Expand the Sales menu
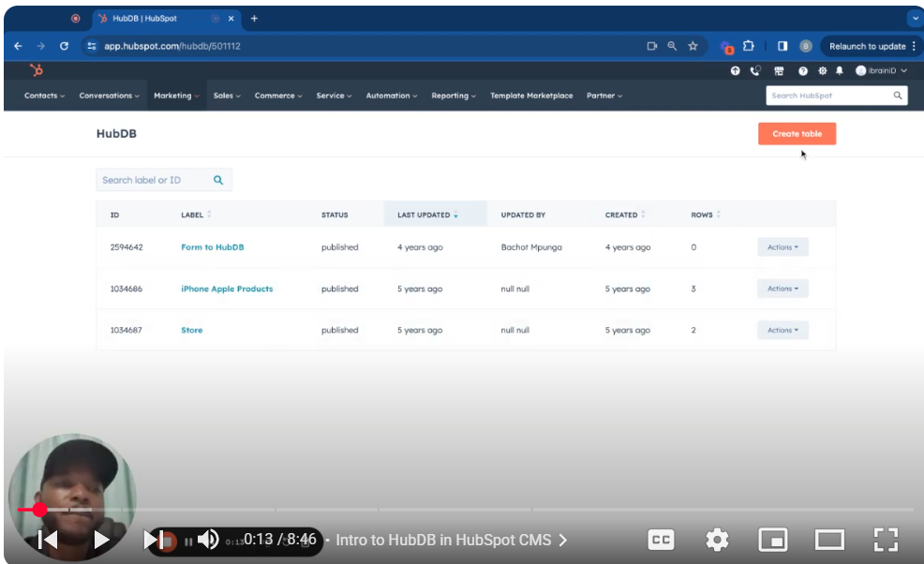Image resolution: width=924 pixels, height=564 pixels. click(x=227, y=96)
